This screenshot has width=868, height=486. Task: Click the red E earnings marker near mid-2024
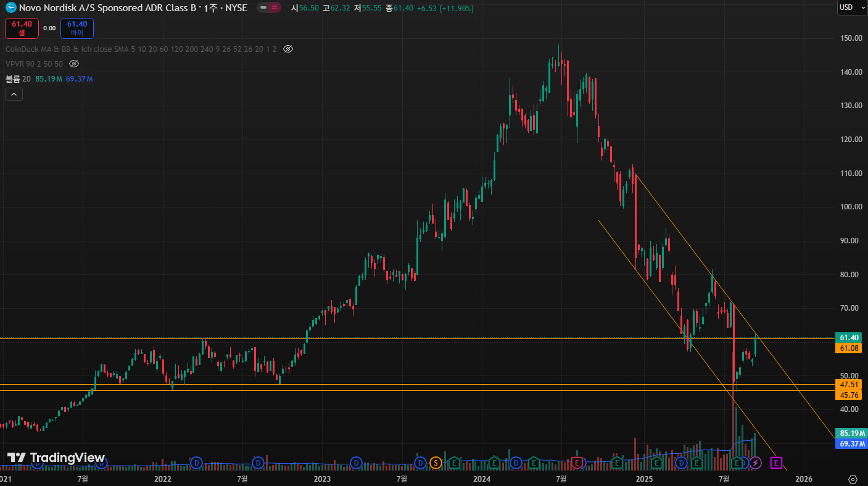[577, 463]
